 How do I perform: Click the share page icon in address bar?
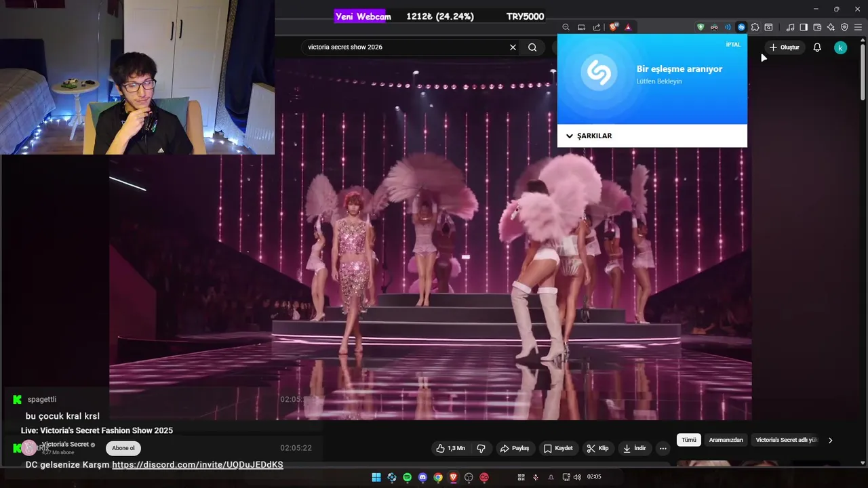pyautogui.click(x=597, y=27)
